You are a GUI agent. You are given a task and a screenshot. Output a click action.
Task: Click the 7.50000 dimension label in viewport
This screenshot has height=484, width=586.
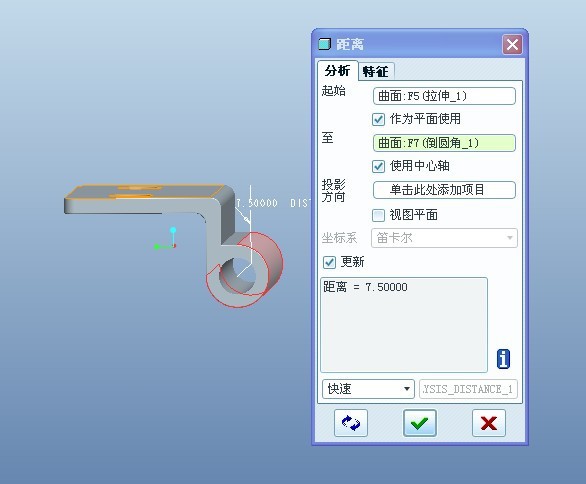click(x=257, y=203)
